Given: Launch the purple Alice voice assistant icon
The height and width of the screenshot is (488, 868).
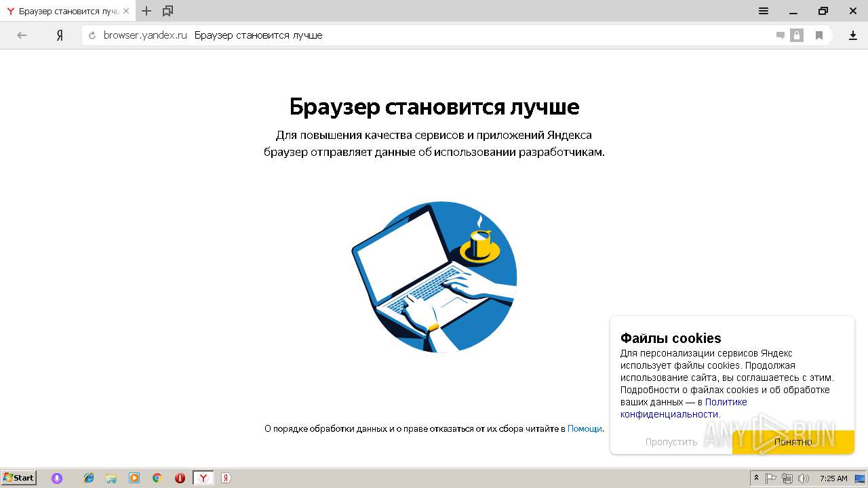Looking at the screenshot, I should coord(57,478).
